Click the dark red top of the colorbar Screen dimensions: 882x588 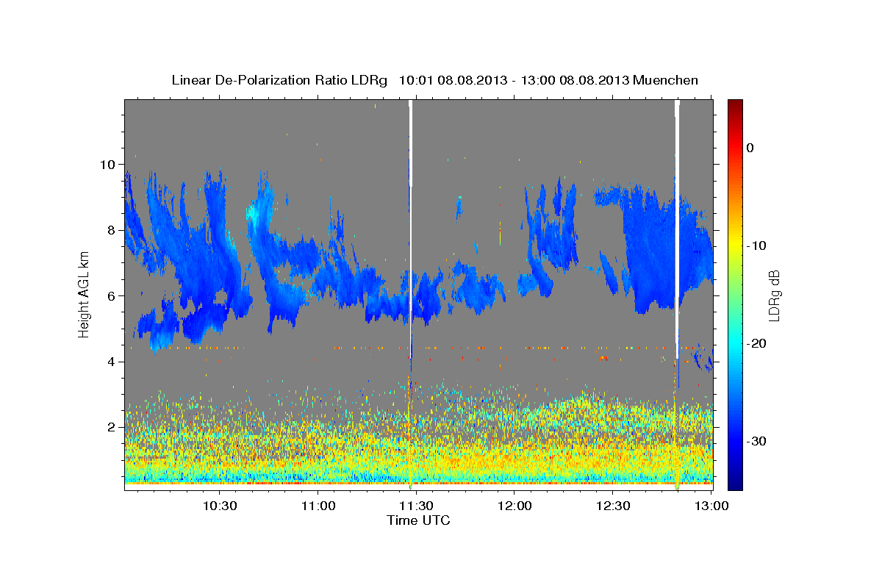click(x=735, y=107)
